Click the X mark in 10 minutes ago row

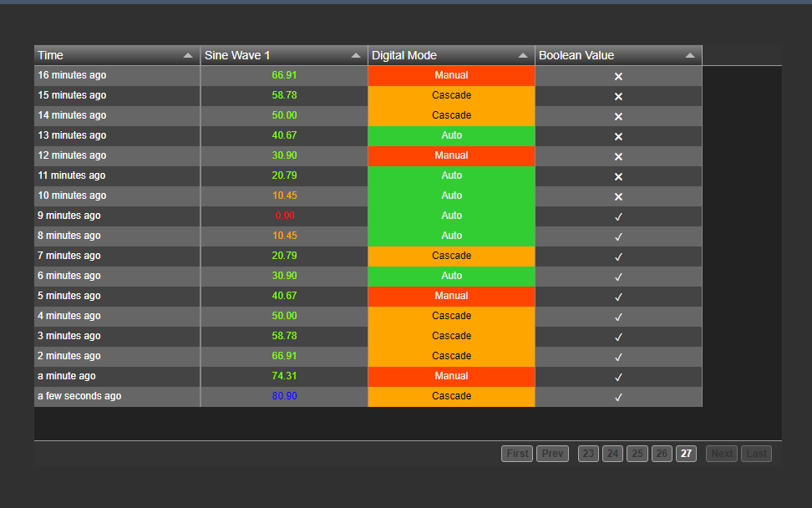618,197
